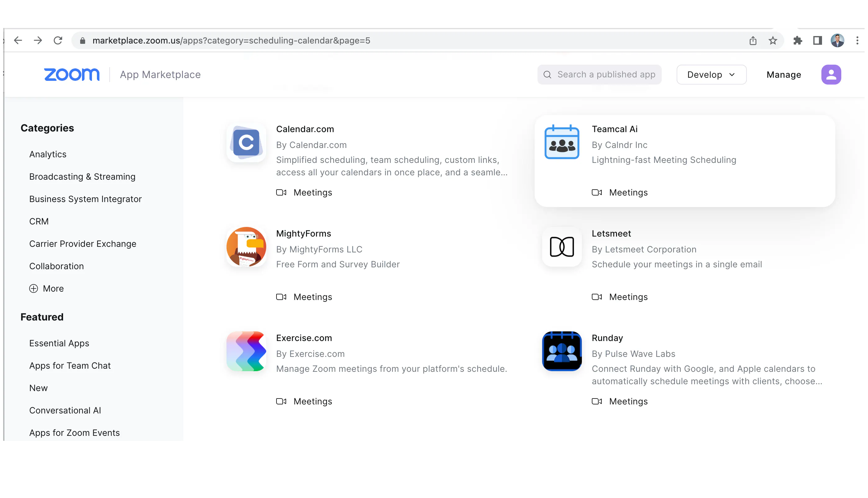Click the App Marketplace title
The width and height of the screenshot is (868, 498).
coord(161,75)
